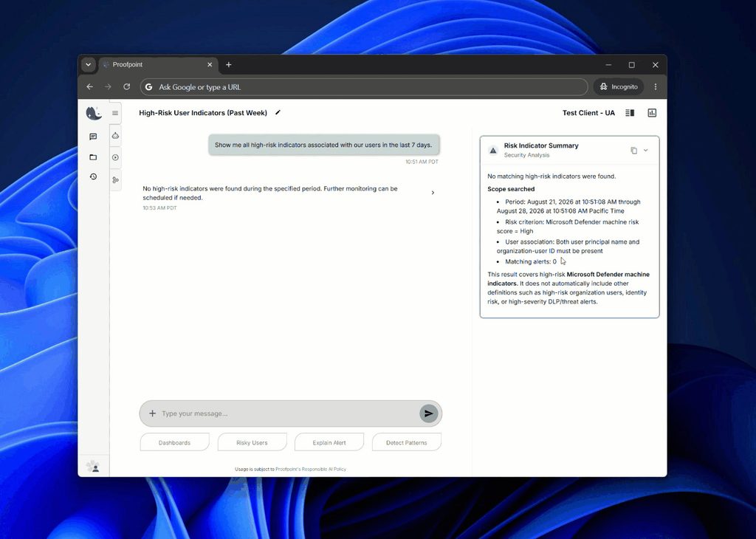756x539 pixels.
Task: Click the Explain Alert suggestion button
Action: tap(329, 442)
